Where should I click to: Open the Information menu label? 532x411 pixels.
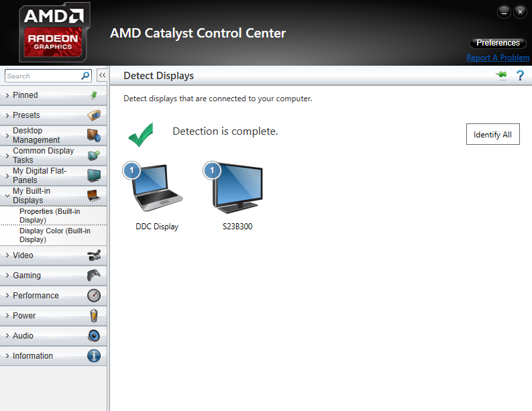coord(33,356)
